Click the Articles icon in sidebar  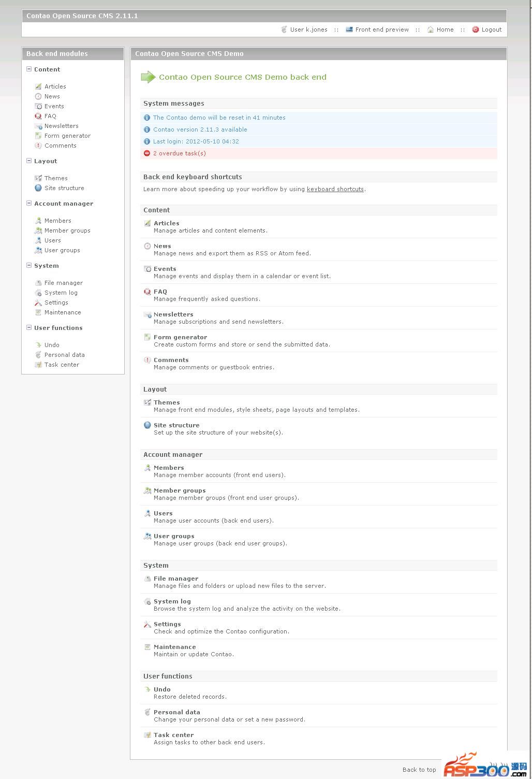click(38, 86)
